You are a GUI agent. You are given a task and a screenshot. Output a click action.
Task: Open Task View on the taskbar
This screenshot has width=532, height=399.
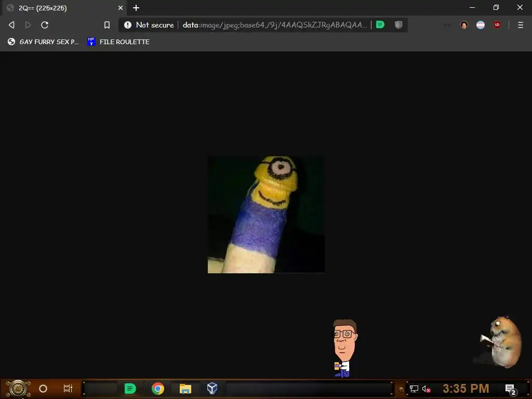[x=68, y=389]
